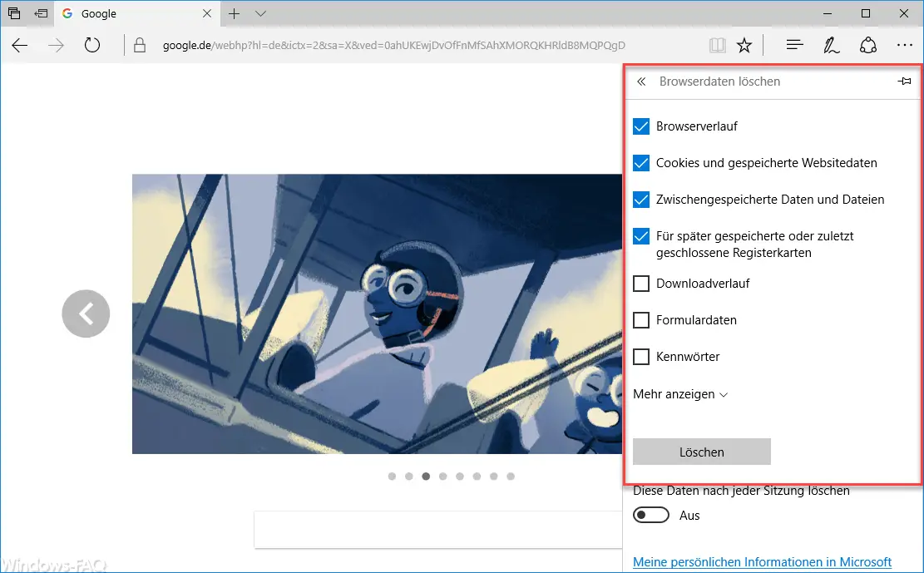Uncheck Zwischengespeicherte Daten und Dateien
The height and width of the screenshot is (573, 924).
641,200
